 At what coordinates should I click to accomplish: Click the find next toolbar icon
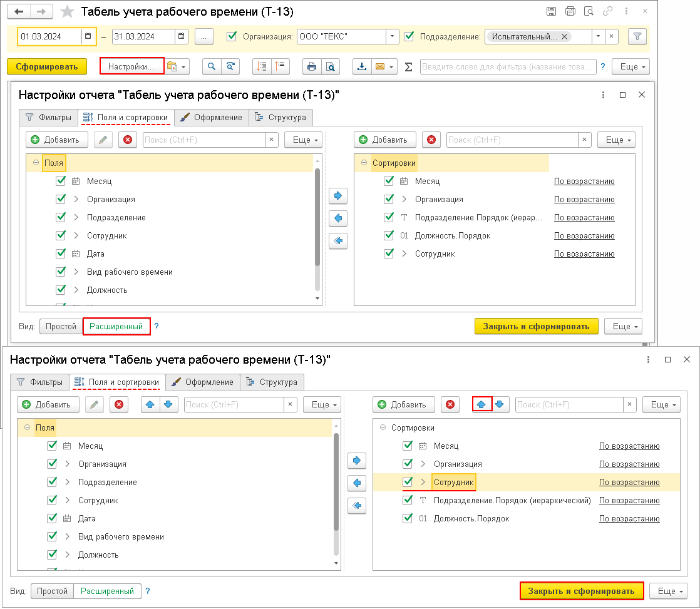[230, 66]
